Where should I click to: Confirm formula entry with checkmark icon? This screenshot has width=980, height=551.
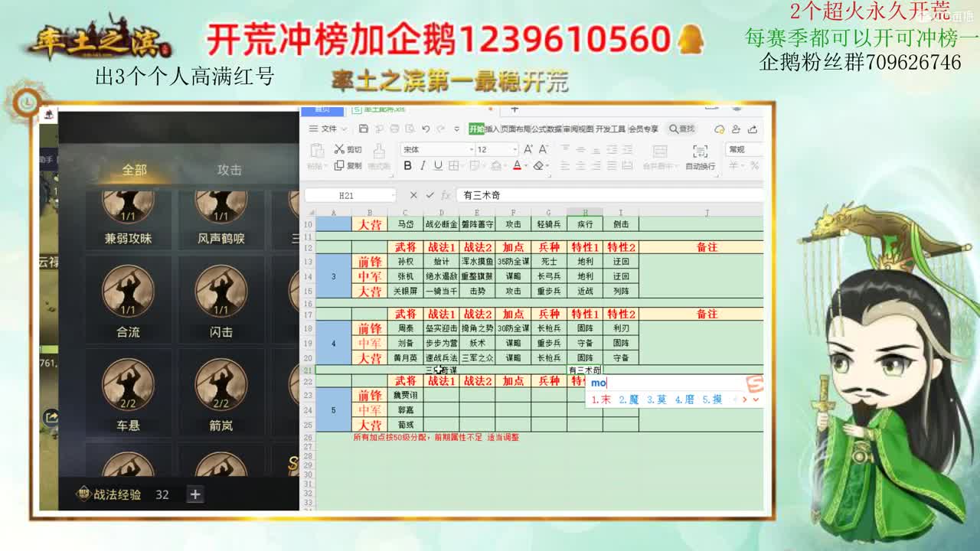430,195
